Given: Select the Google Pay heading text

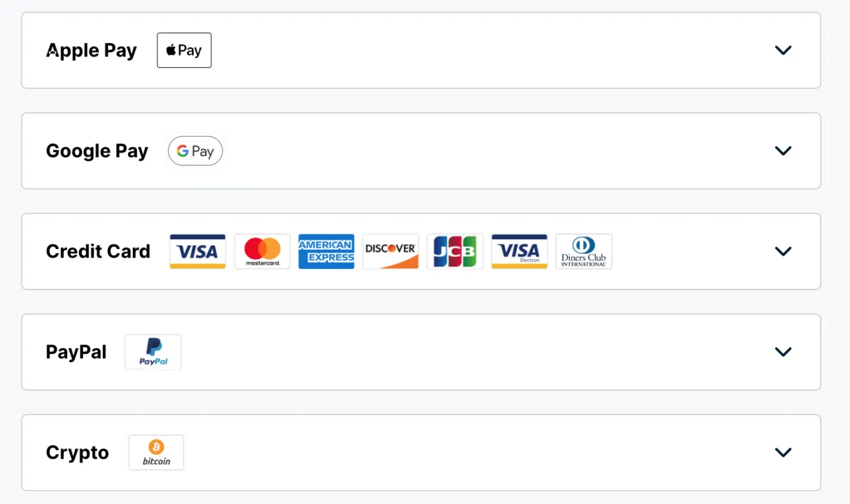Looking at the screenshot, I should pyautogui.click(x=97, y=151).
